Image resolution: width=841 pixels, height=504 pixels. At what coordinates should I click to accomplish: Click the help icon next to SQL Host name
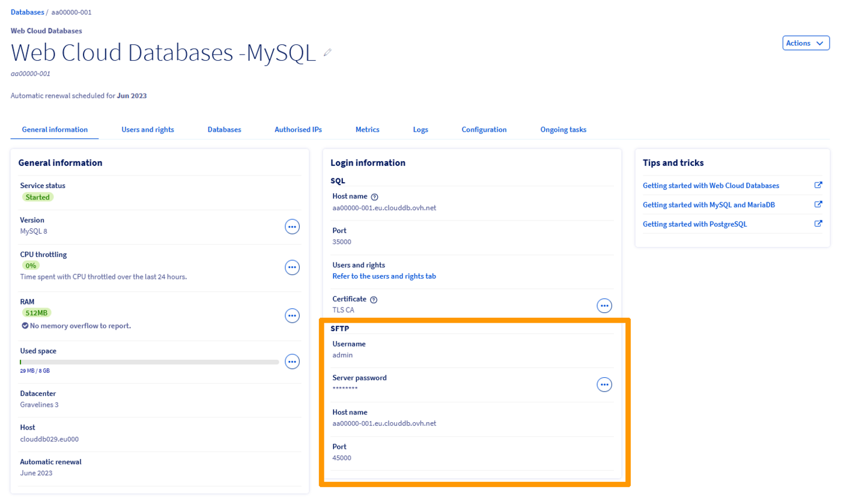(x=375, y=196)
